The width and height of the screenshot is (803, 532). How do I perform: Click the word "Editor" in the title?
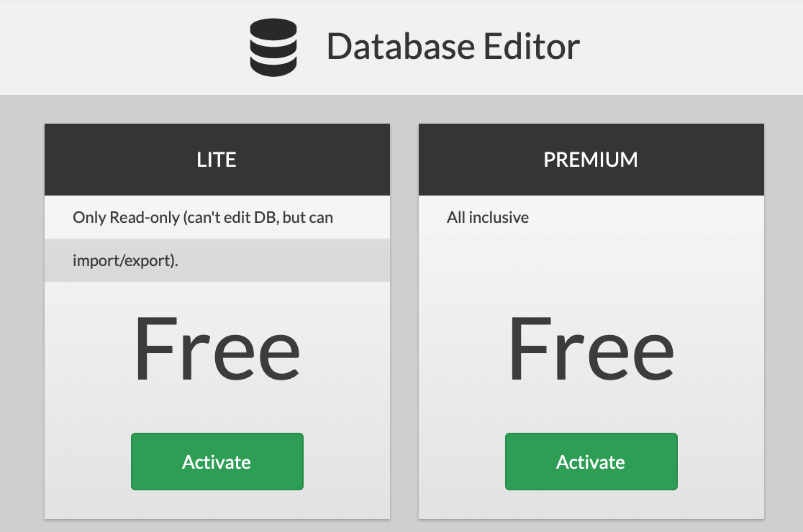tap(532, 47)
